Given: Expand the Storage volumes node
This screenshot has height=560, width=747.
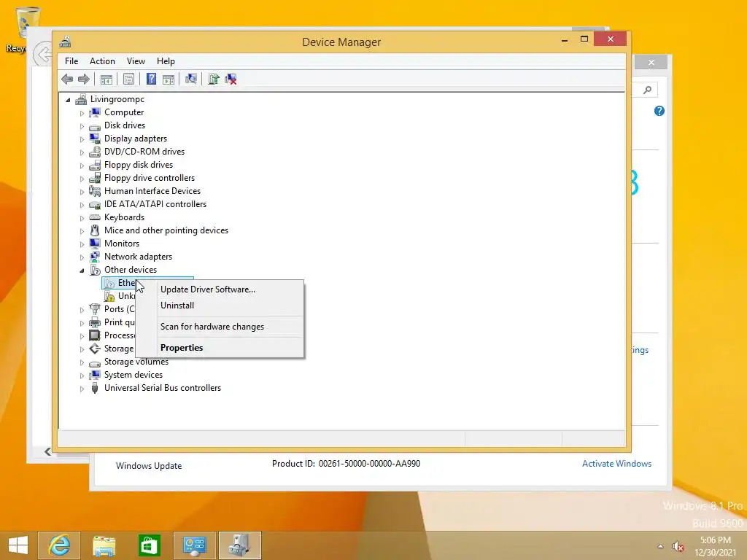Looking at the screenshot, I should click(82, 362).
